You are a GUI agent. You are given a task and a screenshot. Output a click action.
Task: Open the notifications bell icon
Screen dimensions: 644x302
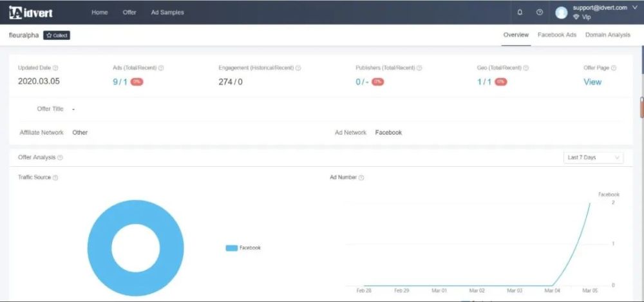pos(520,12)
